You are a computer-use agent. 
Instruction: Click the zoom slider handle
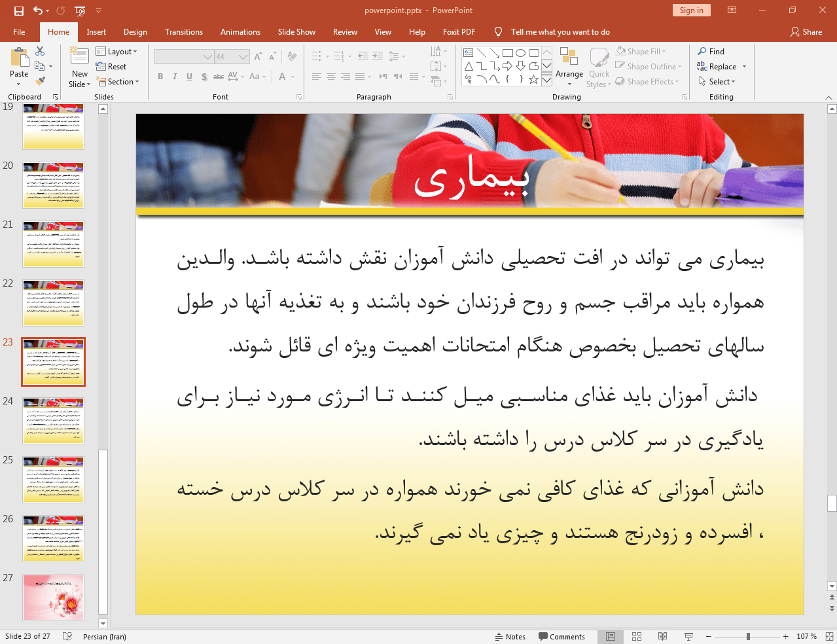pyautogui.click(x=748, y=636)
